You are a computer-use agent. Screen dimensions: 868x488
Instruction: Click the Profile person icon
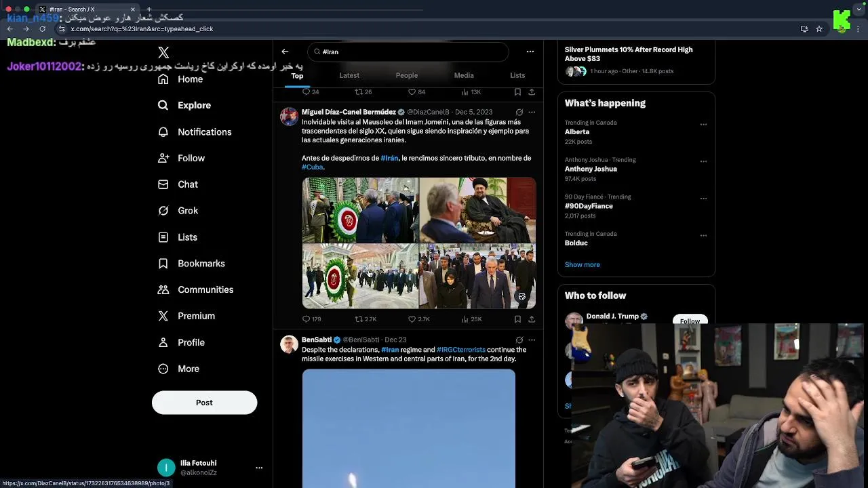[x=163, y=342]
